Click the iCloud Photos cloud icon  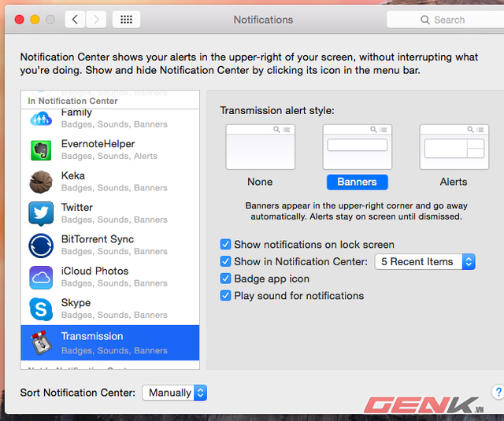[x=41, y=278]
